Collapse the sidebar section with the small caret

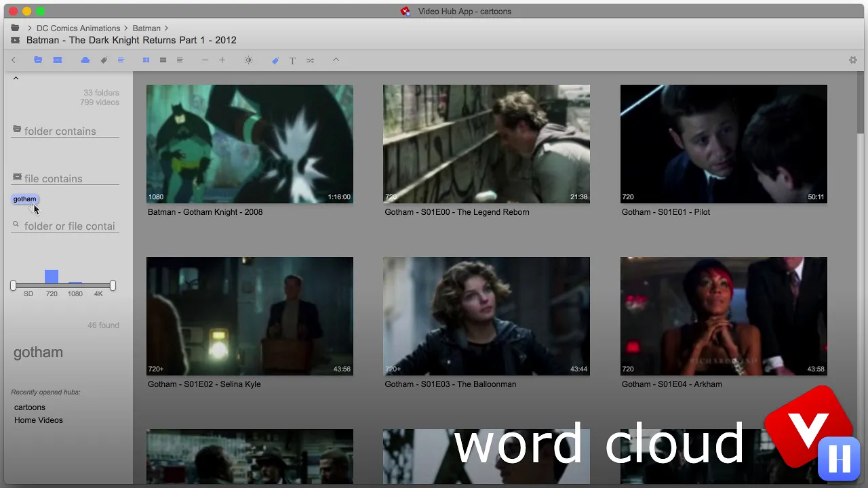pyautogui.click(x=16, y=78)
